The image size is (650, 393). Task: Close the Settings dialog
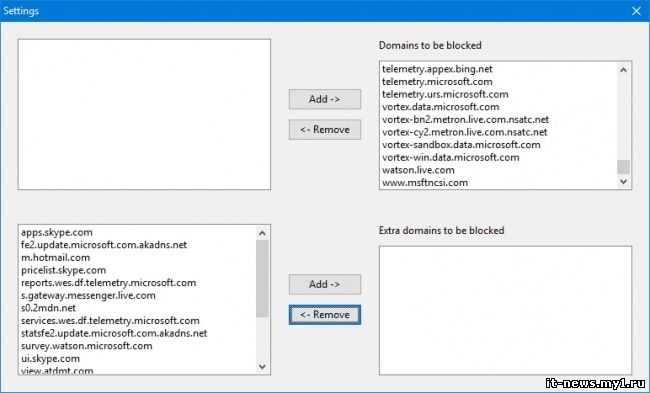(636, 11)
